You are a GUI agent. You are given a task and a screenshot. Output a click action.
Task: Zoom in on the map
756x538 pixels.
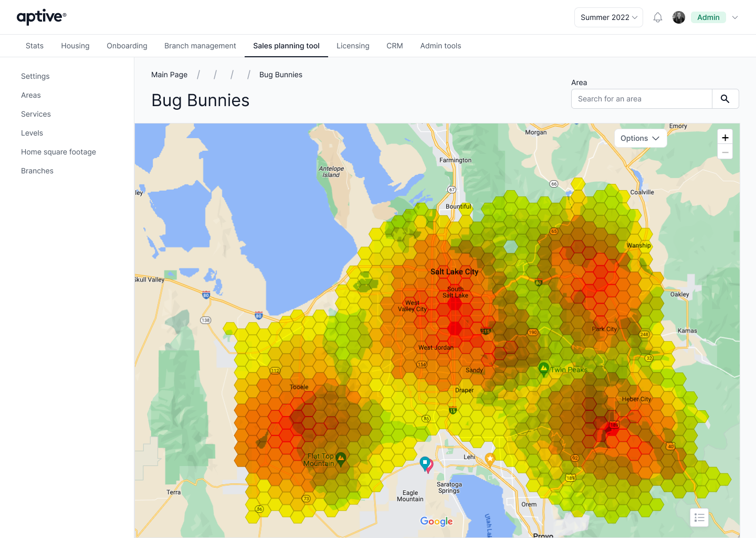point(725,138)
